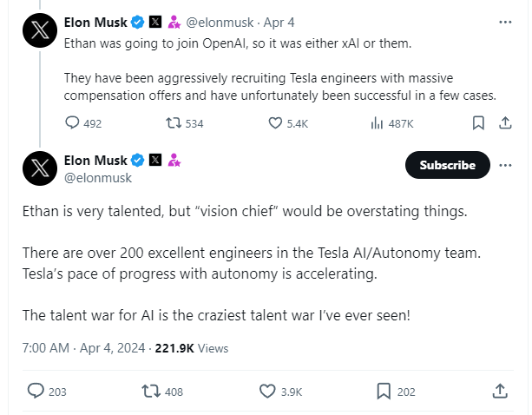Viewport: 532px width, 415px height.
Task: Repost the main tweet with 408 reposts
Action: [151, 391]
